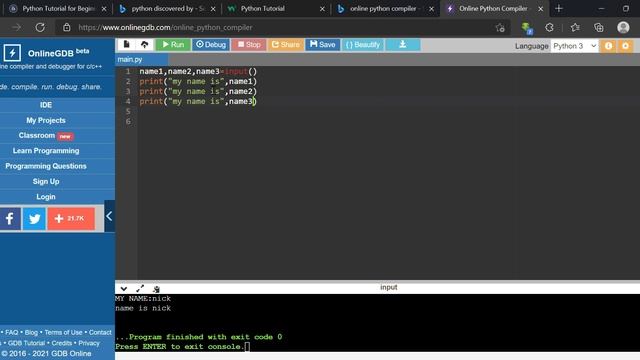The height and width of the screenshot is (360, 640).
Task: Collapse the console with the chevron icon
Action: point(124,289)
